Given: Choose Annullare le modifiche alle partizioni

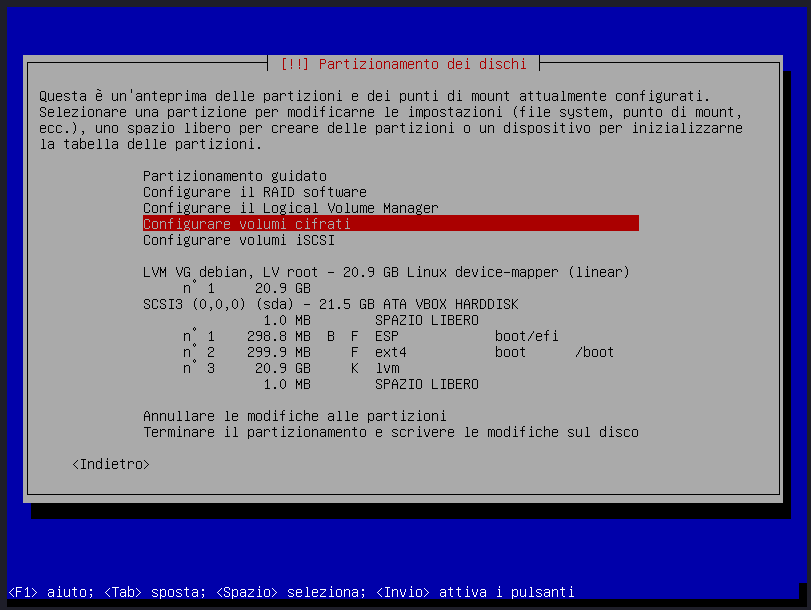Looking at the screenshot, I should [295, 416].
